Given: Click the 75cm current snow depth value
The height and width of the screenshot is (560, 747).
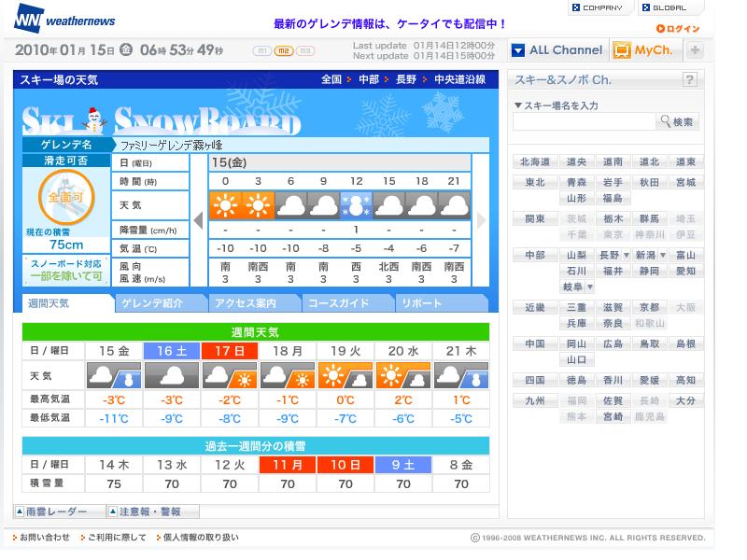Looking at the screenshot, I should click(x=66, y=245).
